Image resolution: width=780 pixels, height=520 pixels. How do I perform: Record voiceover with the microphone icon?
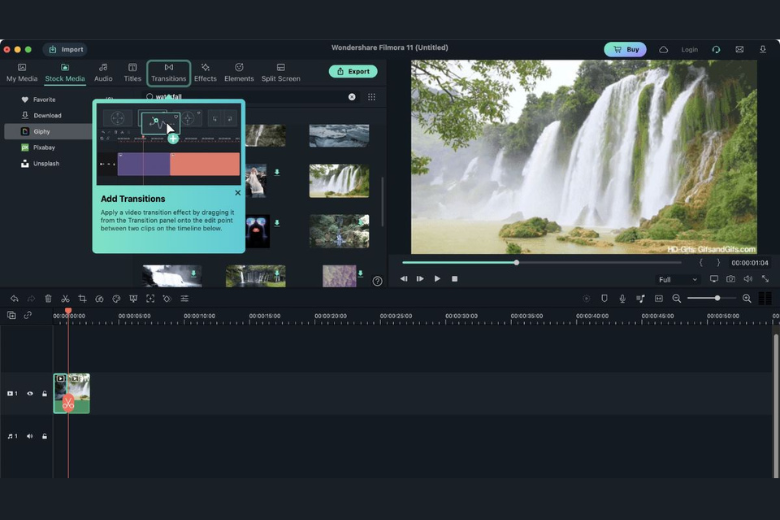[x=622, y=299]
